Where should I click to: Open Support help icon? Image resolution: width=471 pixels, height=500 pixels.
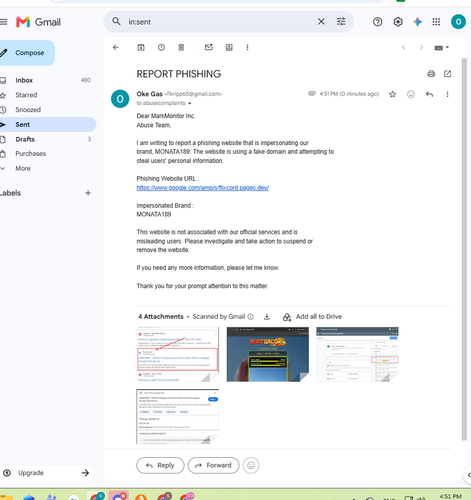coord(377,22)
